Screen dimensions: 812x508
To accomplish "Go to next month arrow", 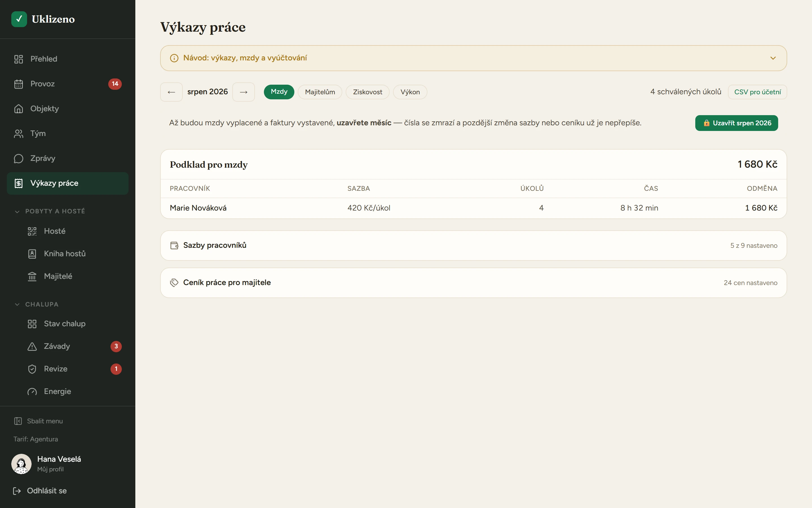I will [244, 92].
